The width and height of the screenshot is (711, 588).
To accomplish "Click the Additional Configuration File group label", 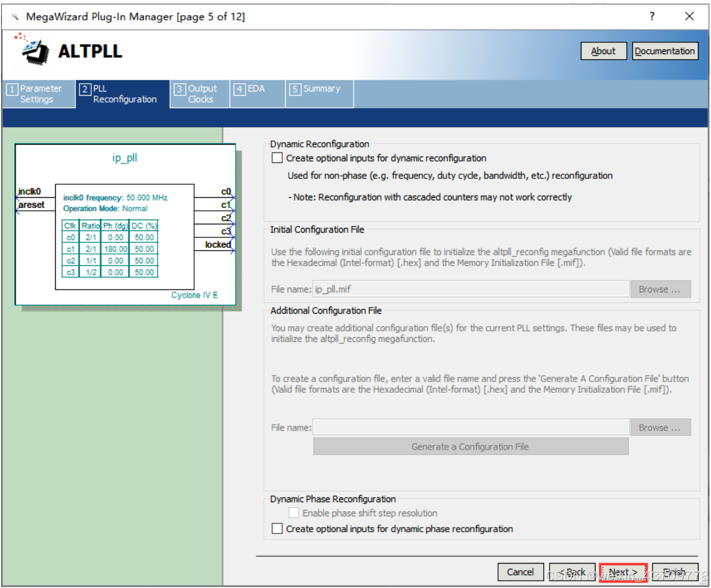I will (326, 311).
